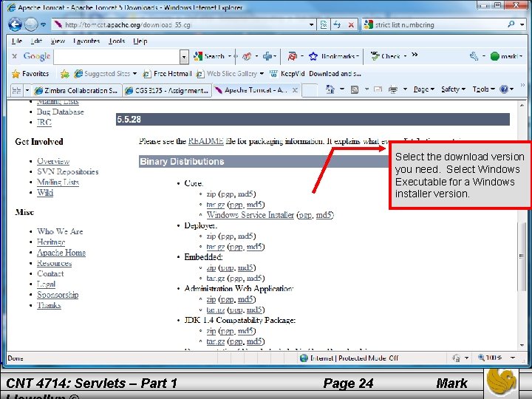
Task: Switch to Zimbra Collaboration tab
Action: point(77,90)
